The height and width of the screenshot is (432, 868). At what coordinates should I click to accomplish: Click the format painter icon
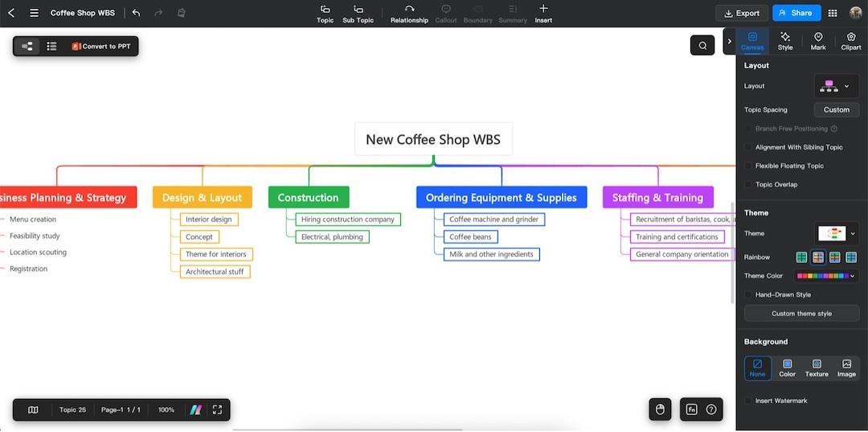click(x=181, y=13)
